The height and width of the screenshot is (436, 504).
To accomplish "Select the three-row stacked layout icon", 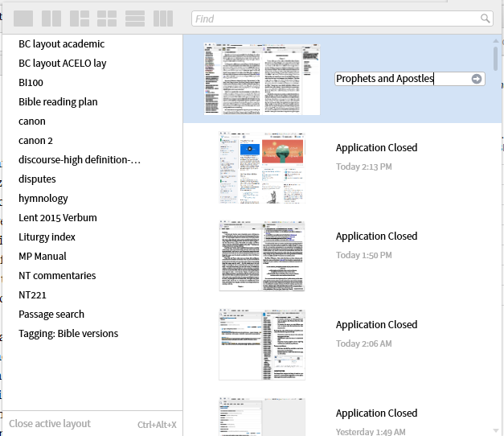I will click(135, 19).
